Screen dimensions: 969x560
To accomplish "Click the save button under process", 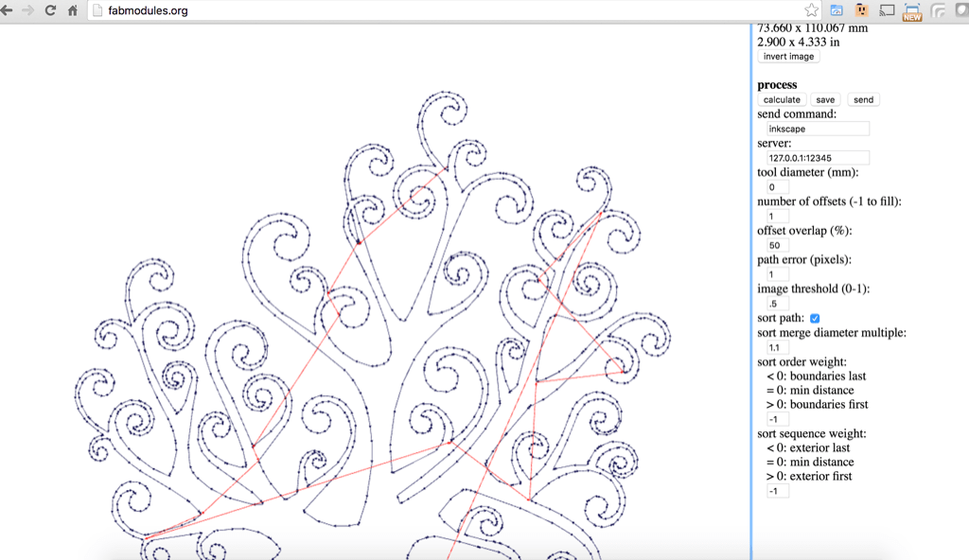I will (825, 99).
